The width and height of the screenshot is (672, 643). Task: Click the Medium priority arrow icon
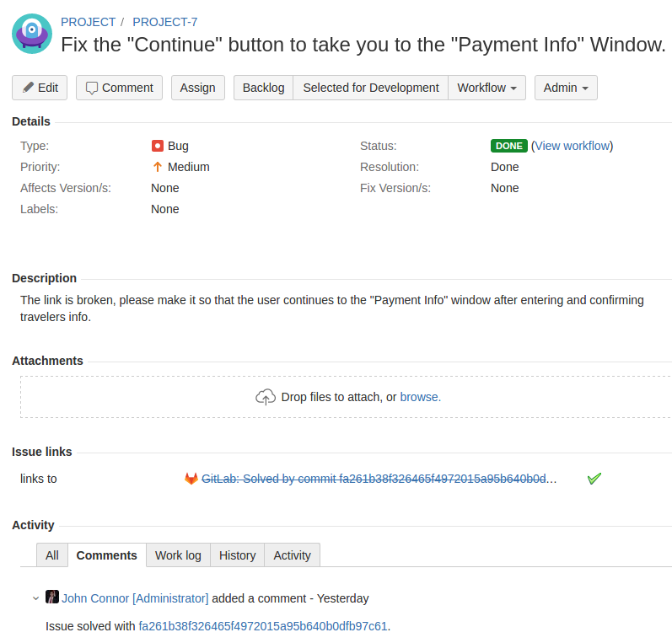157,167
